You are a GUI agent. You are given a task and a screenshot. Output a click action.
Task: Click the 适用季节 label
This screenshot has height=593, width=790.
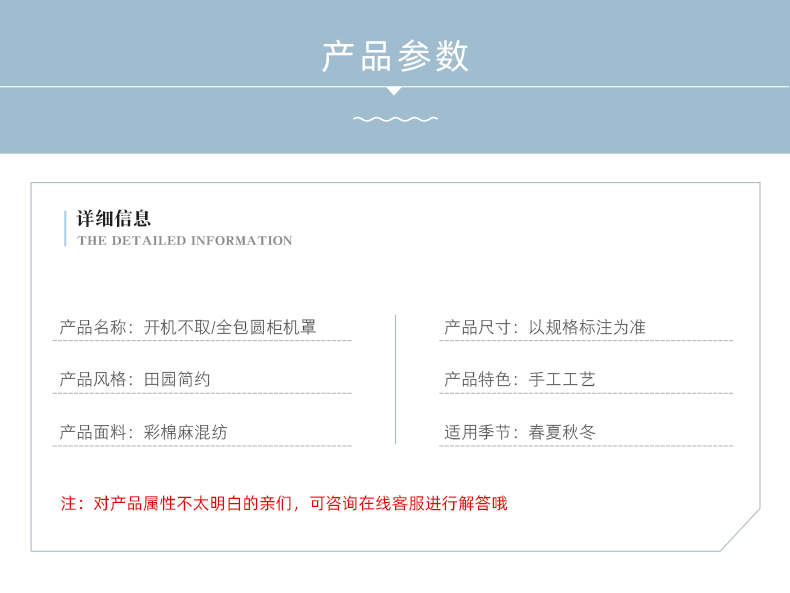pos(480,432)
